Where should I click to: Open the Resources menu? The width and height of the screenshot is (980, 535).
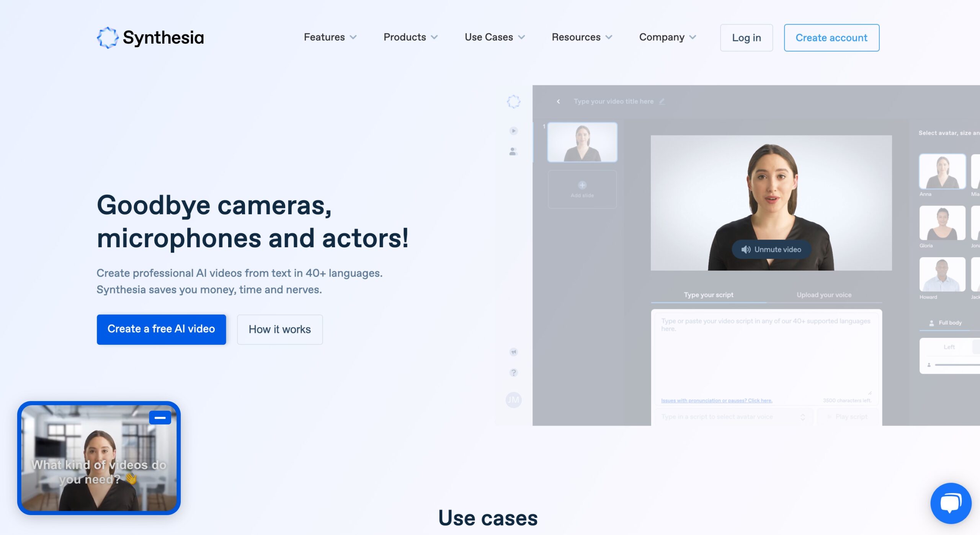coord(581,37)
